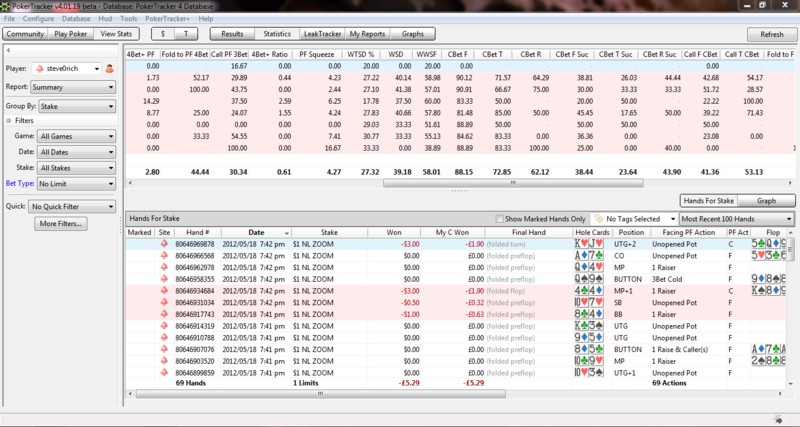
Task: Open the Bet Type No Limit dropdown
Action: (x=77, y=184)
